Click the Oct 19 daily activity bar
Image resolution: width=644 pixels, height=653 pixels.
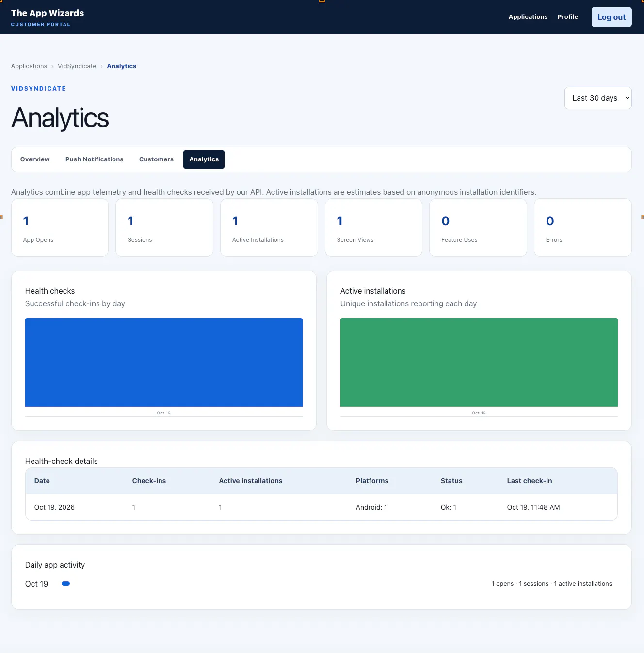66,584
